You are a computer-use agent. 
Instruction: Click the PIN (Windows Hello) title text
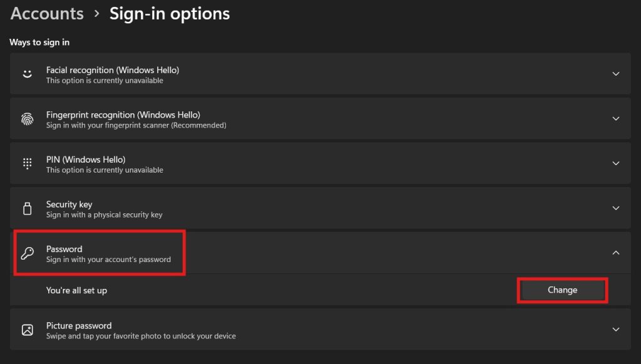click(86, 159)
